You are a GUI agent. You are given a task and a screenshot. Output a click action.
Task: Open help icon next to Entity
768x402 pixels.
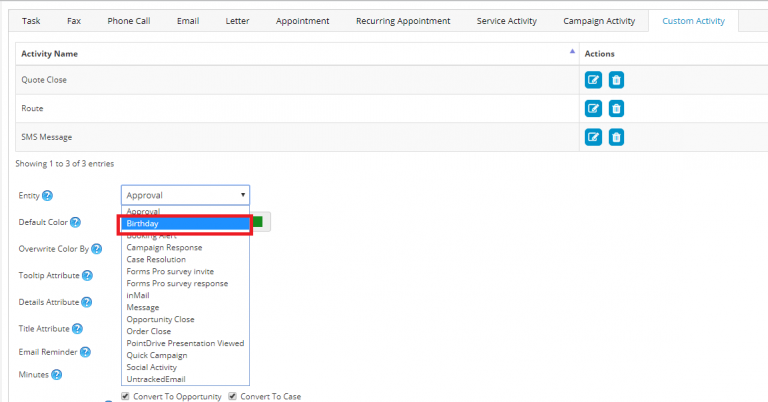pos(47,196)
